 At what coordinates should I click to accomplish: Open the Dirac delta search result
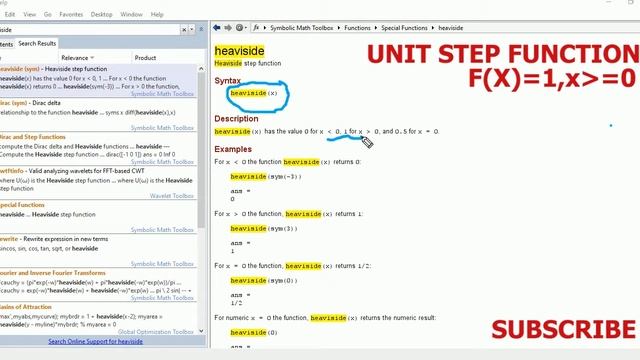[98, 115]
